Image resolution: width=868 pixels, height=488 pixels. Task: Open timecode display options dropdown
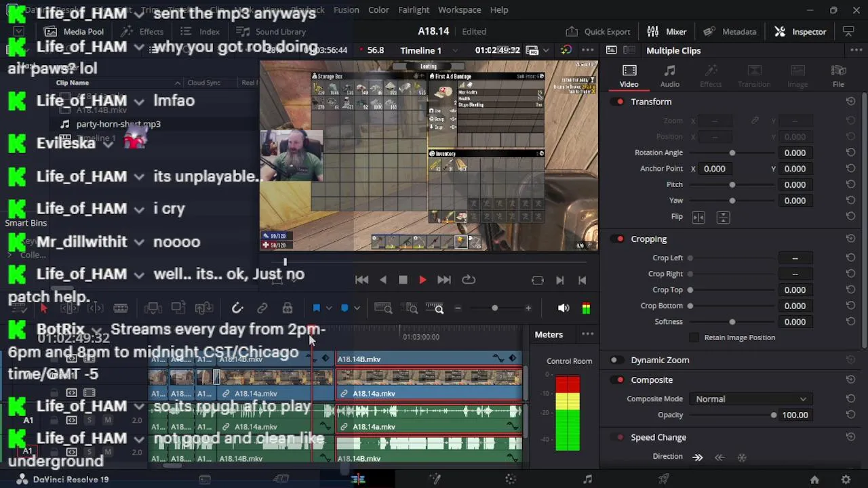(546, 51)
